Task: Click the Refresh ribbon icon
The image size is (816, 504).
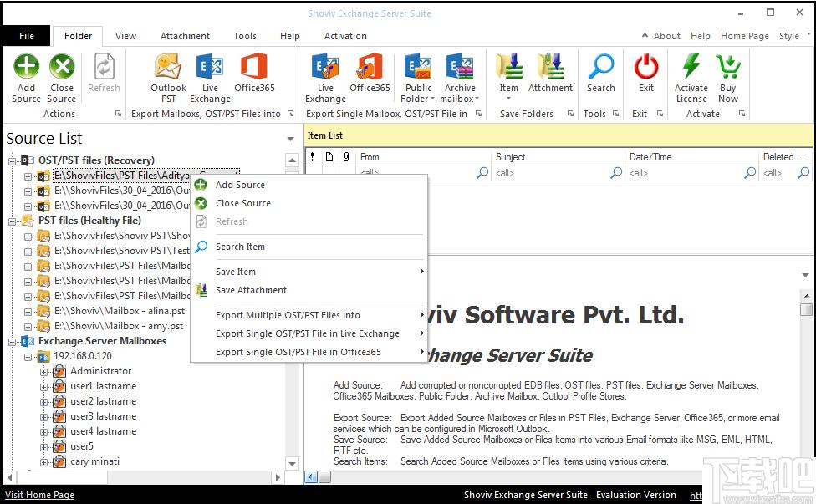Action: [104, 67]
